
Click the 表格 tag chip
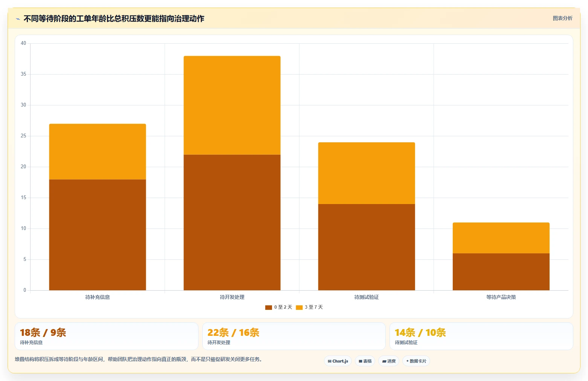tap(365, 361)
